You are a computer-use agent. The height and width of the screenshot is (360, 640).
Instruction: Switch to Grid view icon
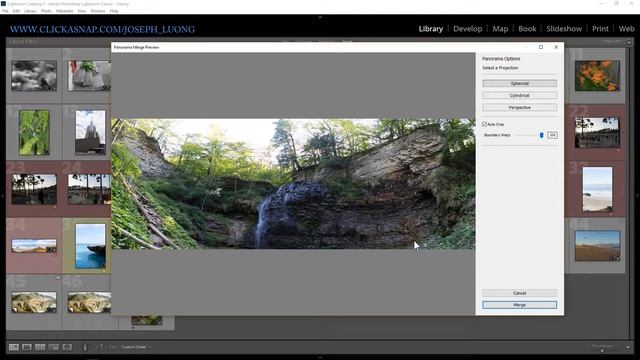(x=13, y=347)
